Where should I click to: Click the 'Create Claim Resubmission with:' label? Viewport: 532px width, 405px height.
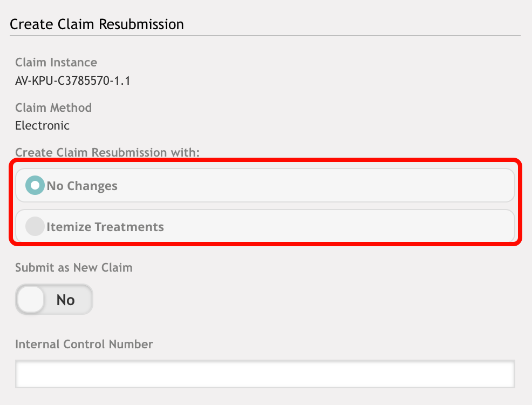(107, 152)
